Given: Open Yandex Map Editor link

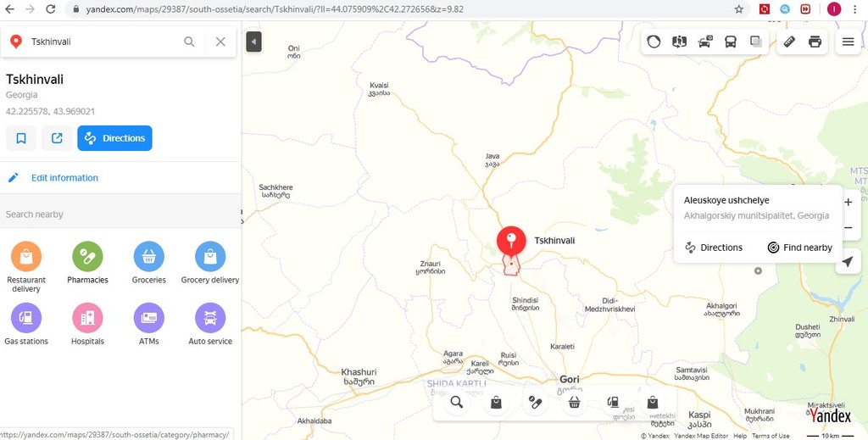Looking at the screenshot, I should click(701, 436).
